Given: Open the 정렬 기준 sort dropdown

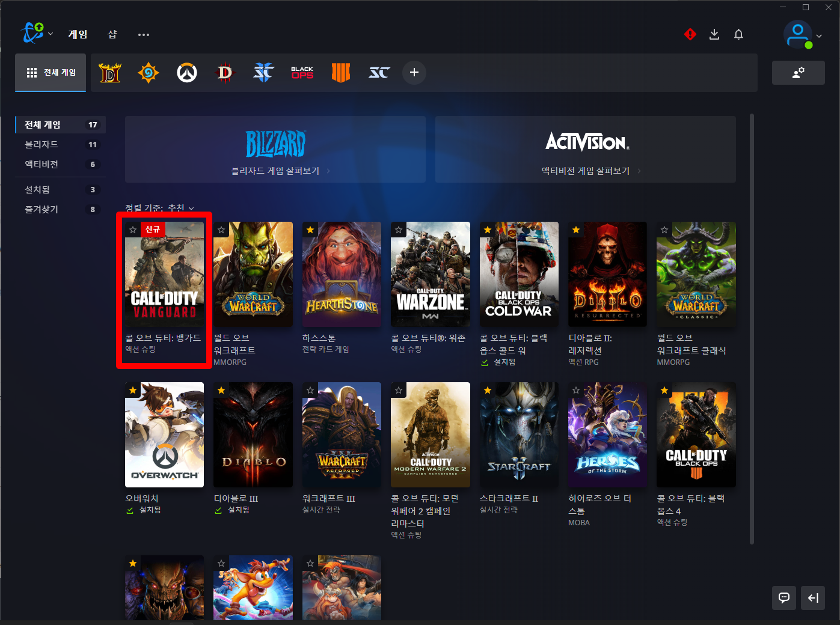Looking at the screenshot, I should (x=160, y=208).
